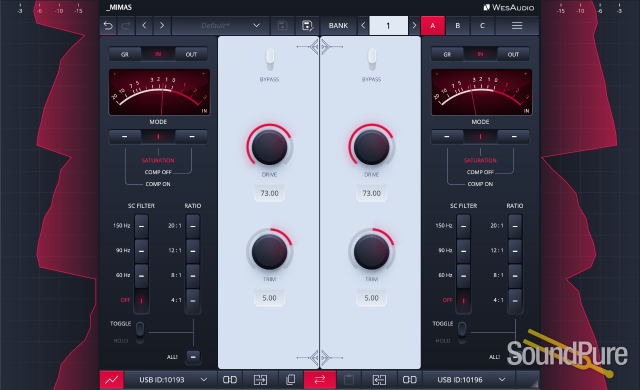Open the hamburger menu

coord(517,26)
